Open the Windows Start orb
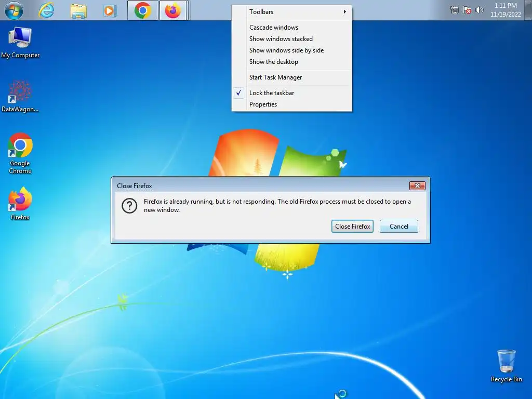This screenshot has width=532, height=399. [x=14, y=10]
